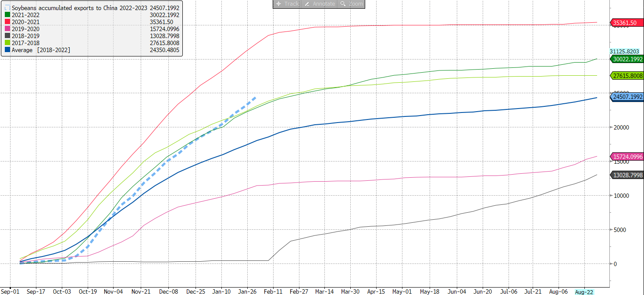Image resolution: width=644 pixels, height=295 pixels.
Task: Click the 5000 y-axis label
Action: [620, 230]
